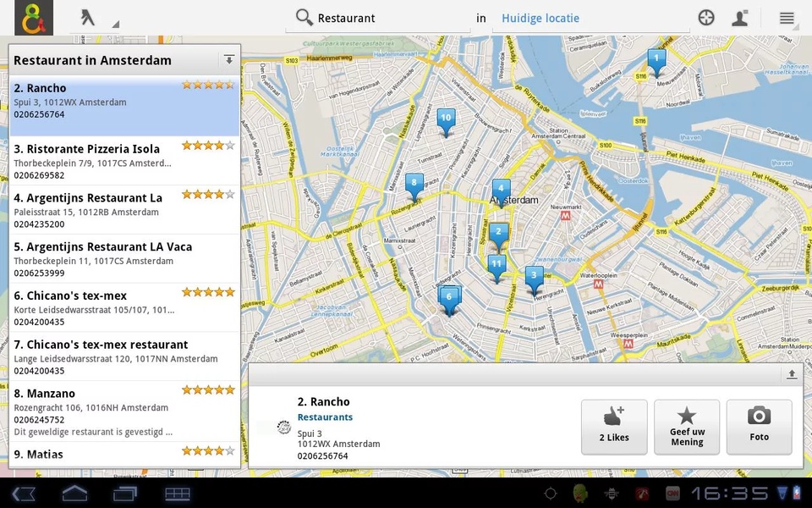This screenshot has height=508, width=812.
Task: Open the user profile icon
Action: 741,18
